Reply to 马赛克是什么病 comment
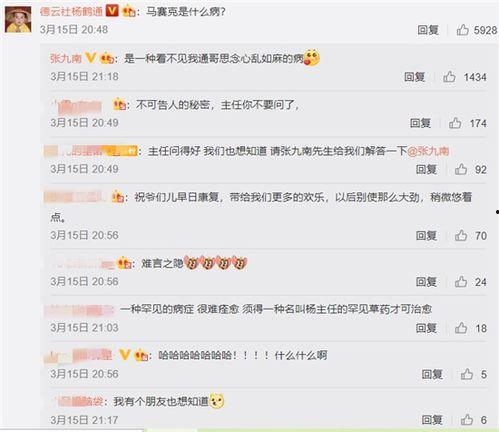 coord(428,30)
